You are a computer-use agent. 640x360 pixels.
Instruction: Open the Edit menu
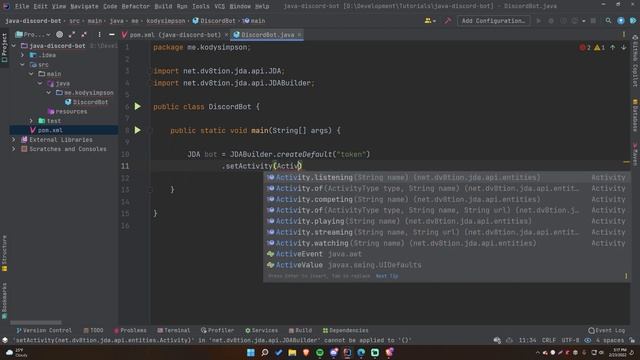click(40, 6)
